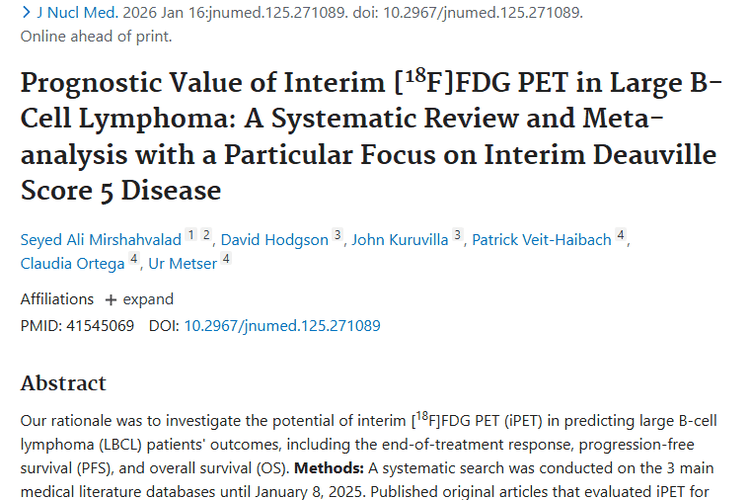The width and height of the screenshot is (750, 500).
Task: Click author David Hodgson
Action: pos(275,239)
